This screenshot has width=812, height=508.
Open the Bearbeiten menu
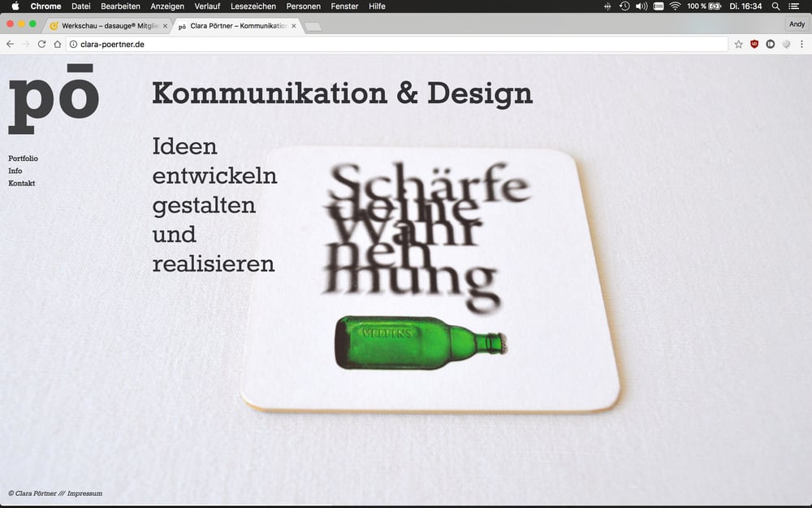click(x=121, y=7)
